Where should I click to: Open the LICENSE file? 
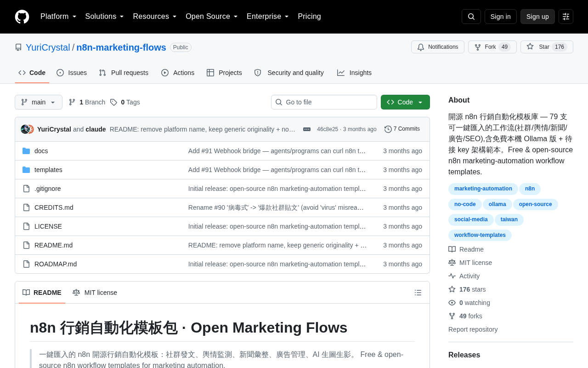[48, 226]
